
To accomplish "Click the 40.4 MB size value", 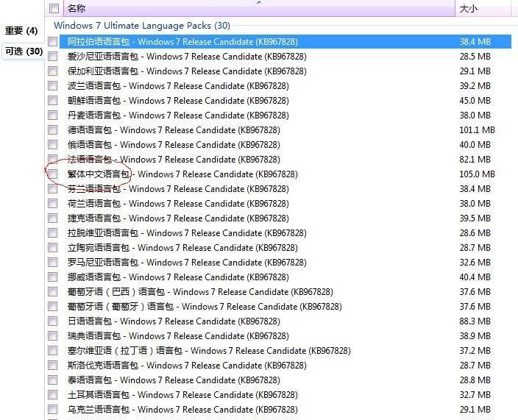I will pyautogui.click(x=475, y=277).
